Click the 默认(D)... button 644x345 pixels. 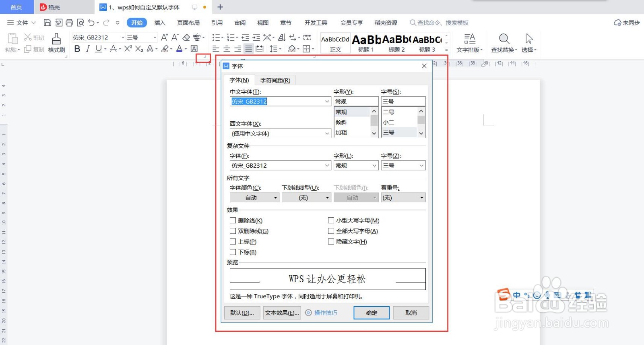tap(242, 313)
